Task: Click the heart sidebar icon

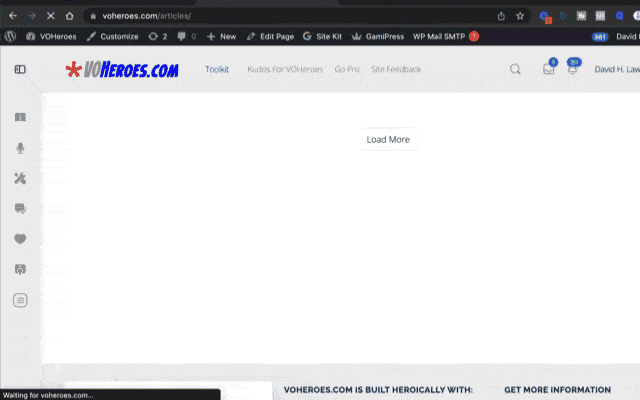Action: tap(20, 239)
